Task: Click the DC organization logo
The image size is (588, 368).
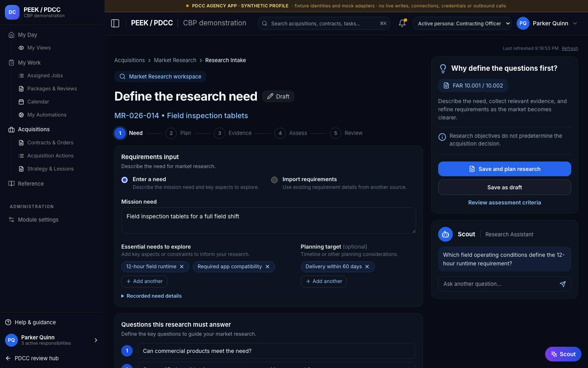Action: click(x=12, y=12)
